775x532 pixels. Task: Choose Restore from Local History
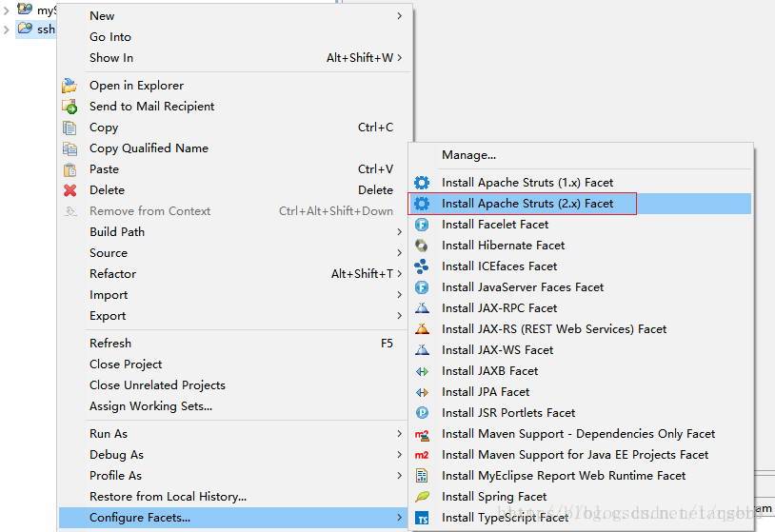[x=234, y=497]
